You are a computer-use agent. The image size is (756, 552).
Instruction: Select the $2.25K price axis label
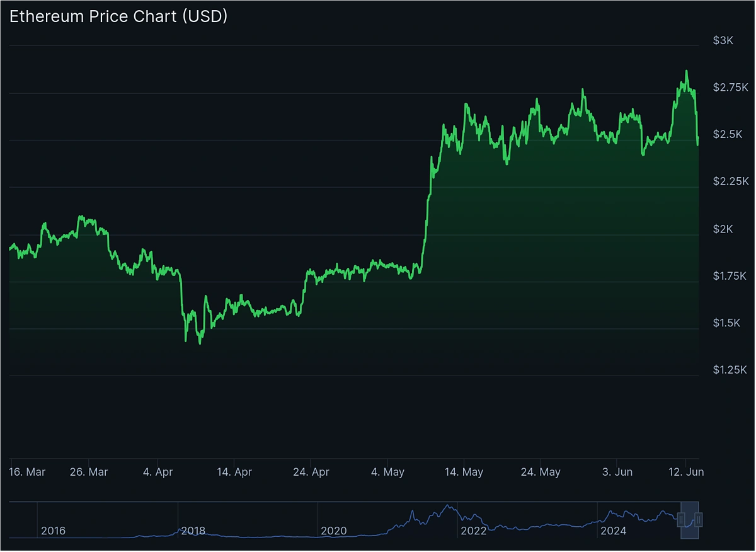point(730,181)
